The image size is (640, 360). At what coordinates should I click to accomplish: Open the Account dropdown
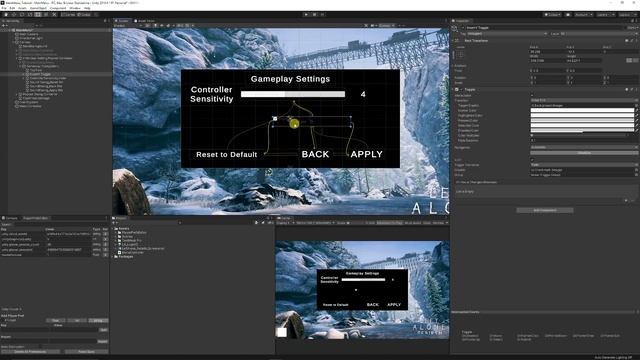coord(583,14)
